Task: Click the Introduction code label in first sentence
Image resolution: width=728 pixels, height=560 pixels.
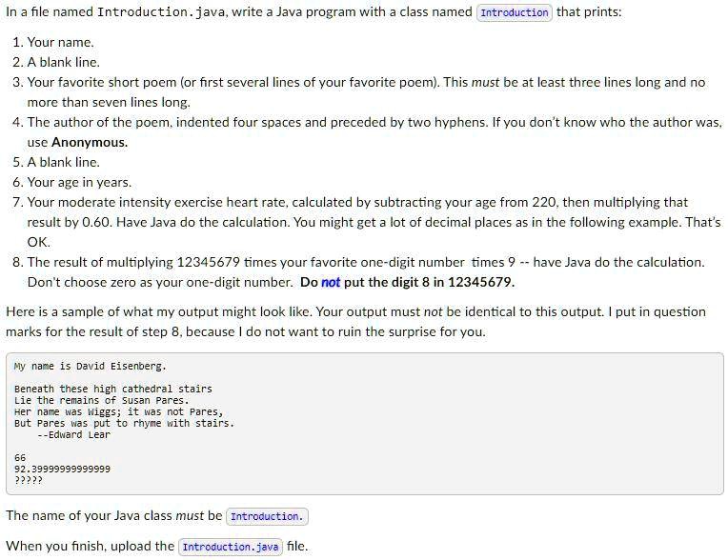Action: point(514,12)
